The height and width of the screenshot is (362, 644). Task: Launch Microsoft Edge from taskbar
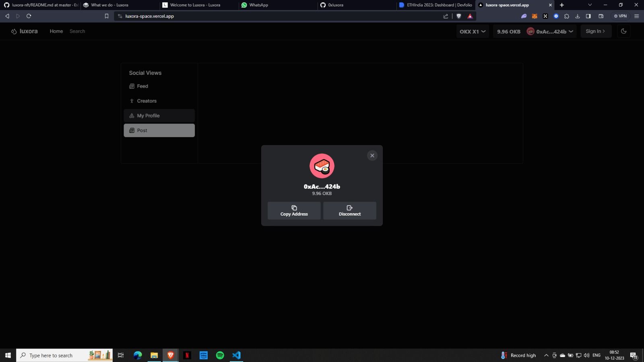pos(138,355)
